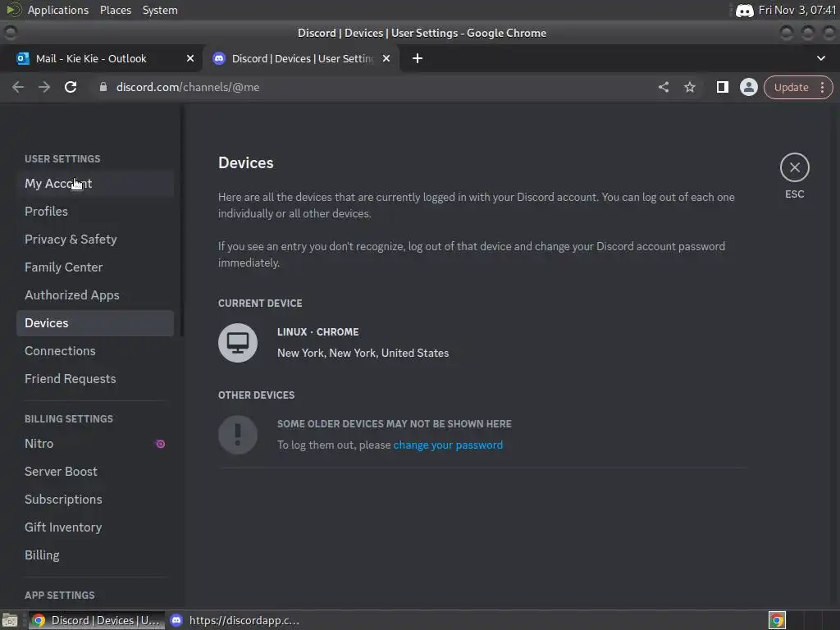Open a new browser tab
The width and height of the screenshot is (840, 630).
pos(418,58)
